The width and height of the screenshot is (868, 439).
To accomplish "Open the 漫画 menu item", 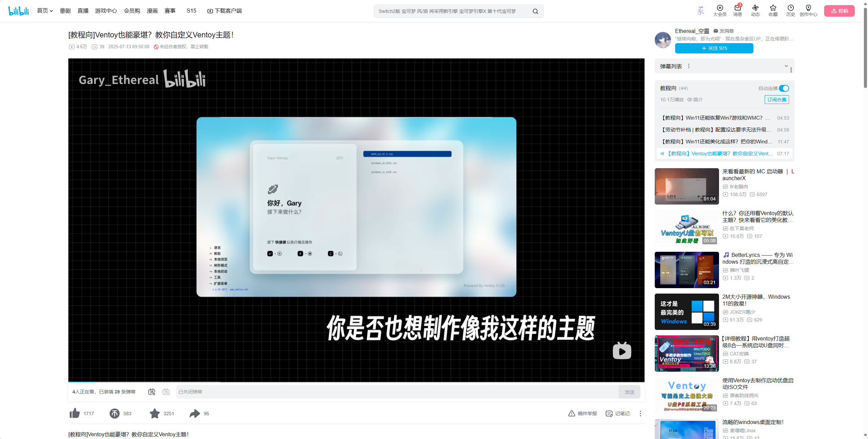I will pos(152,11).
